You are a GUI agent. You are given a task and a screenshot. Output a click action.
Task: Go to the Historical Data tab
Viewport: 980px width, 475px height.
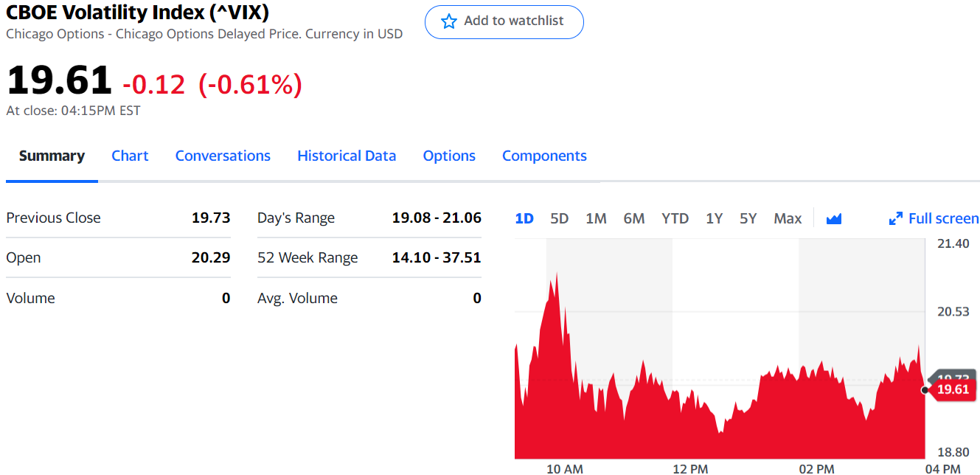click(x=347, y=156)
